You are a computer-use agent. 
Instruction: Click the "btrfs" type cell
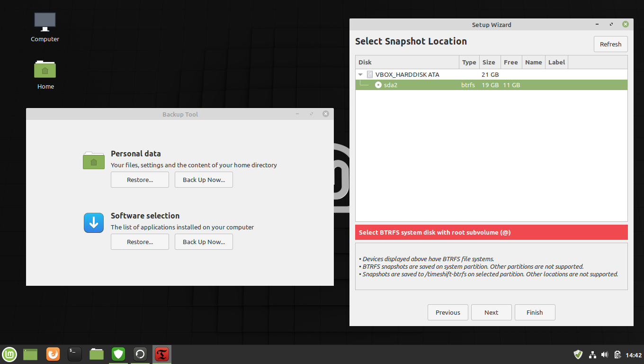(x=468, y=85)
